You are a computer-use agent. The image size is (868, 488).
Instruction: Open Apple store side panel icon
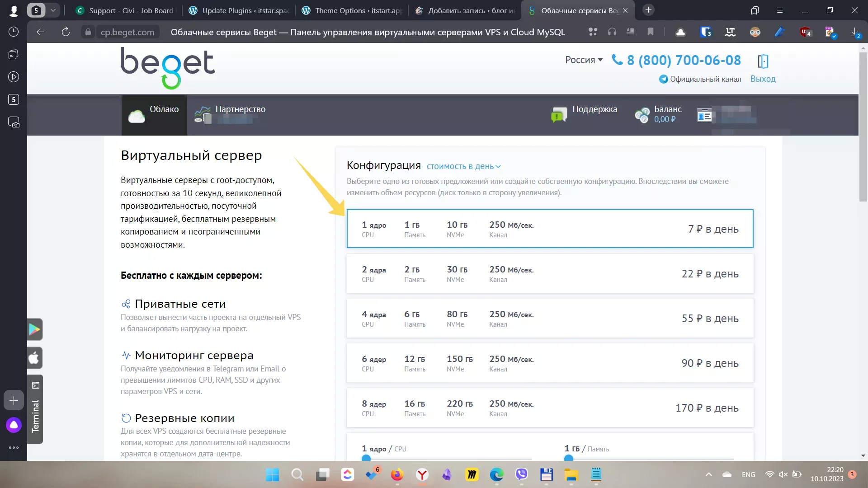pyautogui.click(x=35, y=358)
